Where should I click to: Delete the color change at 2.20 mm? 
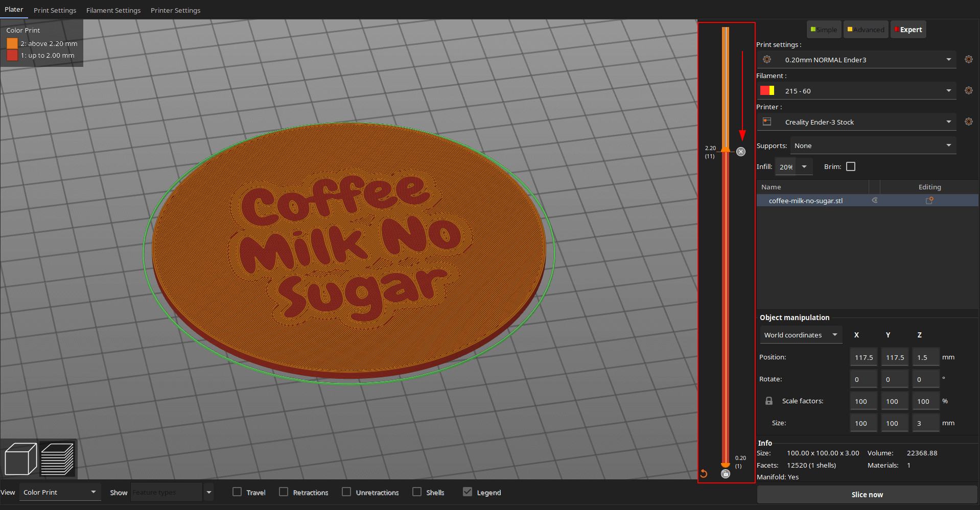(741, 152)
